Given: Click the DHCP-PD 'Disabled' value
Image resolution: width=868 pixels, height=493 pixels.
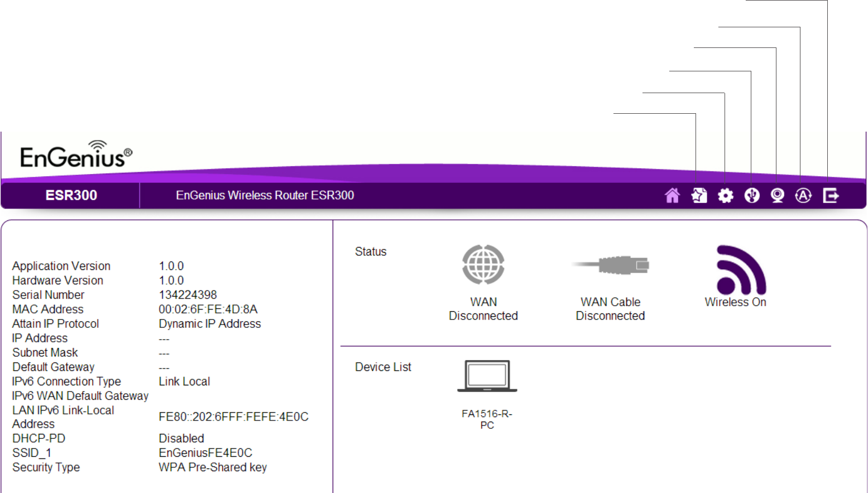Looking at the screenshot, I should pos(181,438).
